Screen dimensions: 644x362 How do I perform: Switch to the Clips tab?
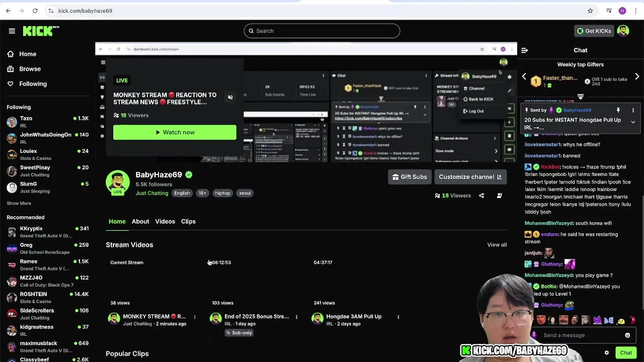point(188,222)
